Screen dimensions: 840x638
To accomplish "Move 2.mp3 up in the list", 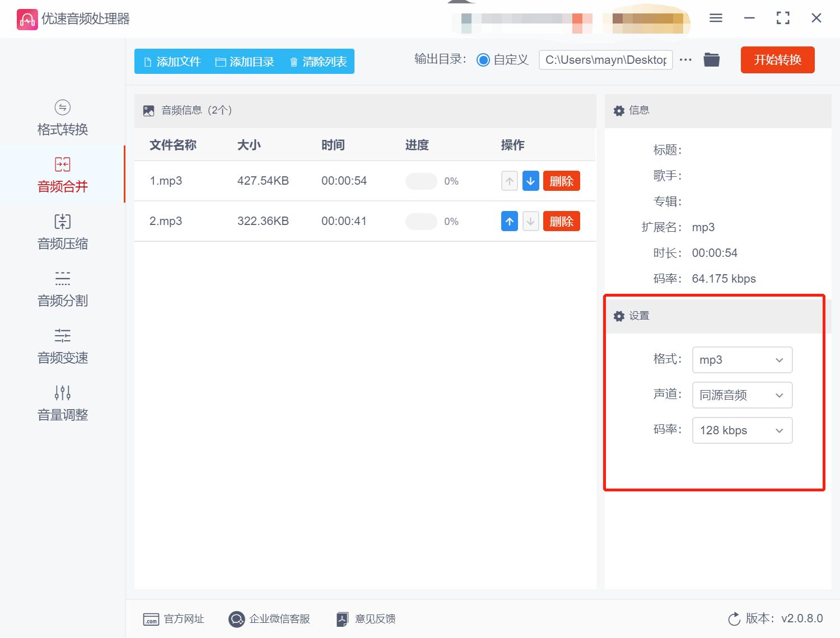I will click(508, 221).
